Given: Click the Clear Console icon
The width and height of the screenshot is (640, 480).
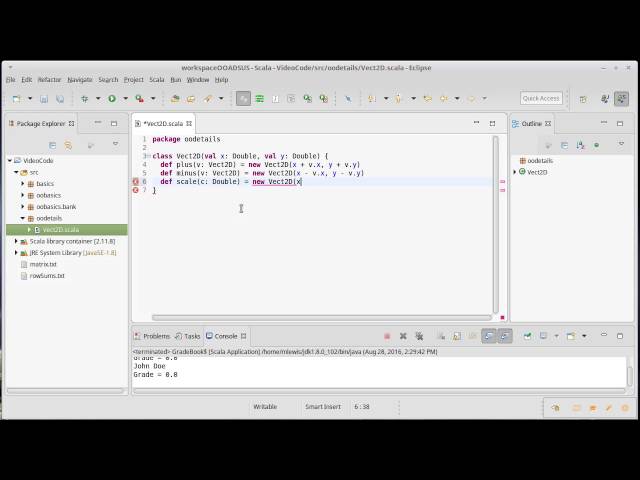Looking at the screenshot, I should pos(441,336).
